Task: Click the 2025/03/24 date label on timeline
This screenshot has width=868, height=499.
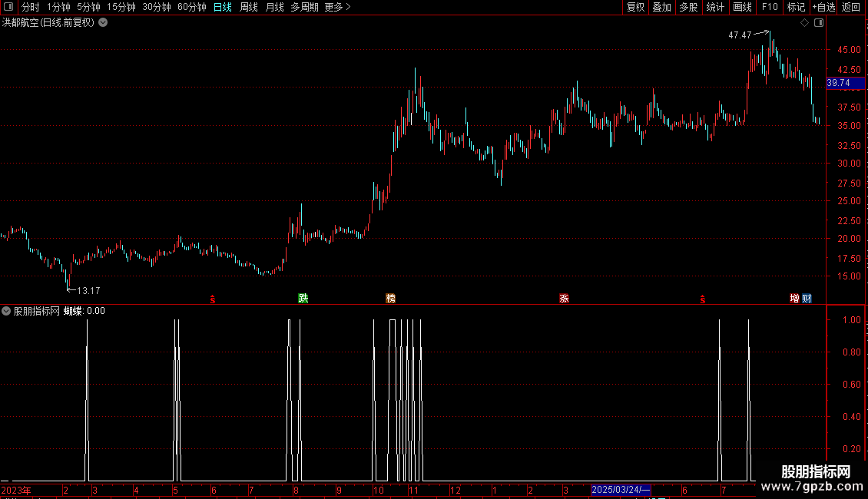Action: pyautogui.click(x=621, y=490)
